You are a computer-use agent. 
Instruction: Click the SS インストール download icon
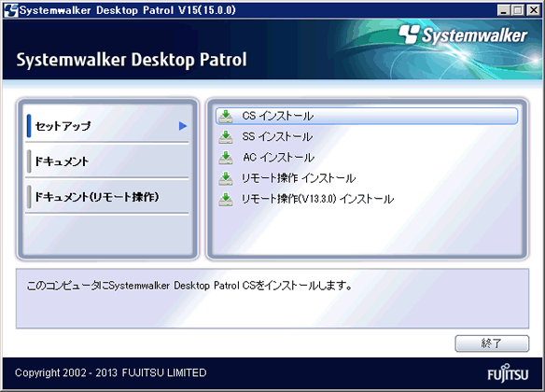click(226, 137)
